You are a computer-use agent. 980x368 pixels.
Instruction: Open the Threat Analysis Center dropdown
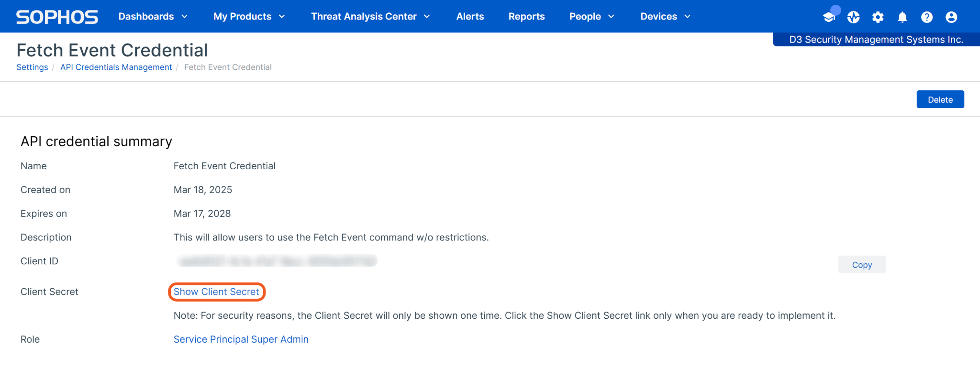(370, 16)
